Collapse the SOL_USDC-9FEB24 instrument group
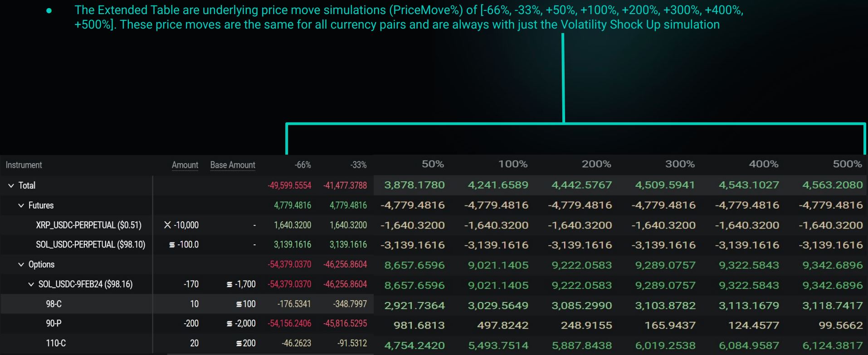Viewport: 868px width, 355px height. click(31, 284)
